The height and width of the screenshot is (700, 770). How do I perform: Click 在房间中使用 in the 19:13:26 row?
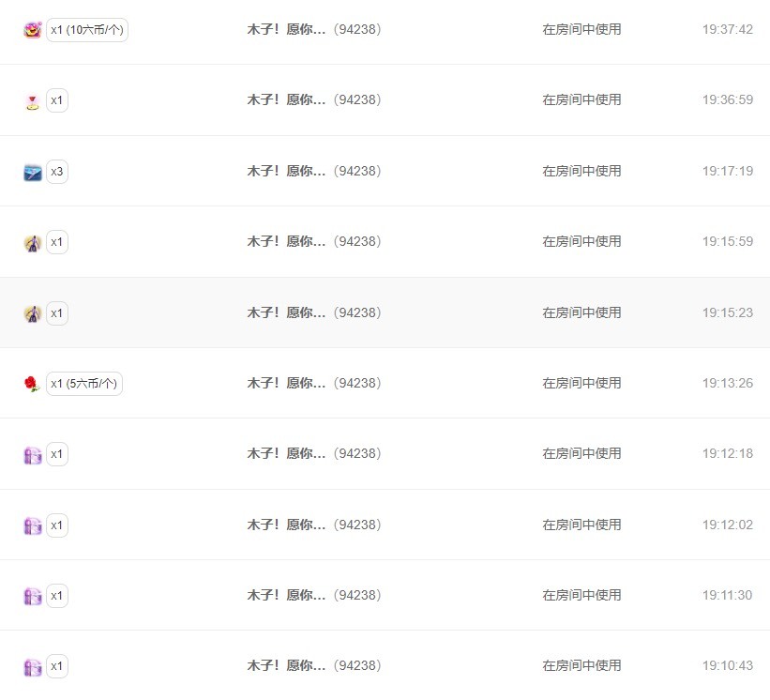[x=581, y=383]
